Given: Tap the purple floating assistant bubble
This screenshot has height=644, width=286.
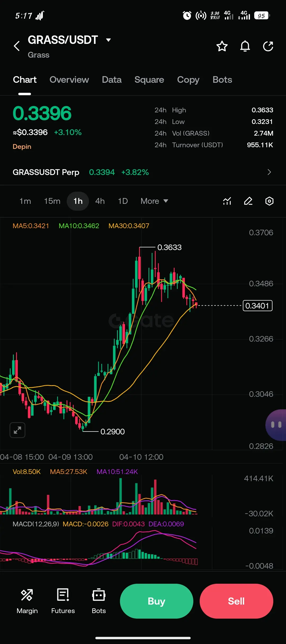Looking at the screenshot, I should (x=276, y=425).
